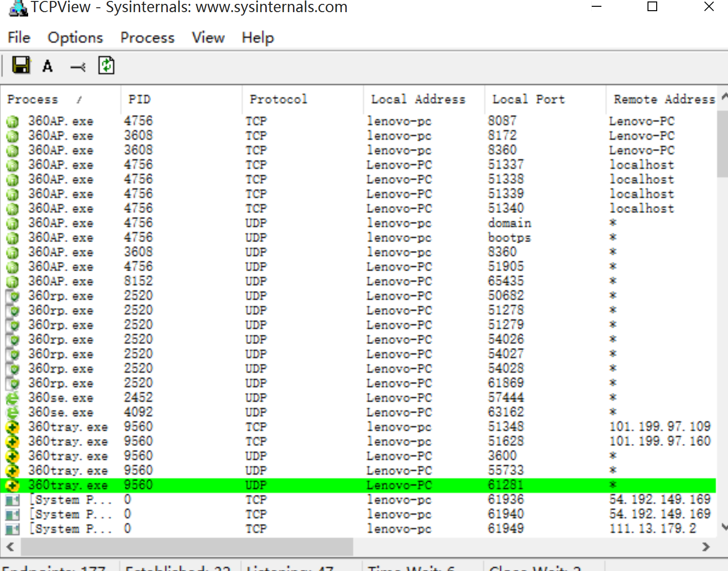Screen dimensions: 728x571
Task: Sort by the Remote Address column header
Action: [x=662, y=99]
